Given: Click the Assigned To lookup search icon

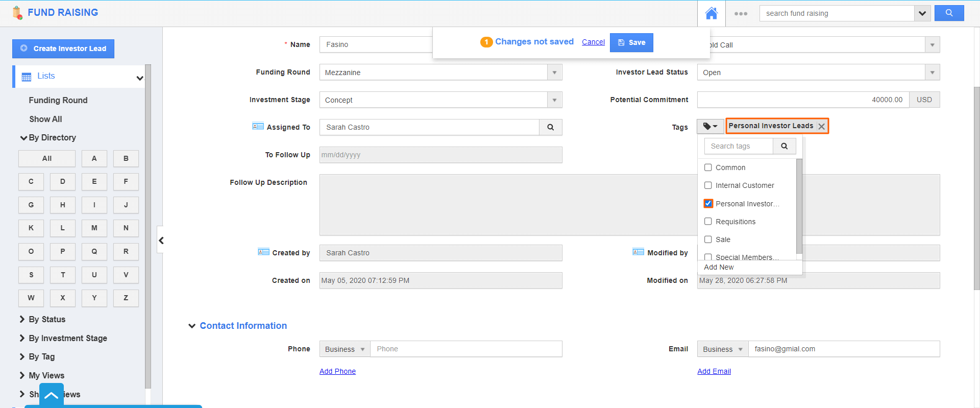Looking at the screenshot, I should click(550, 127).
